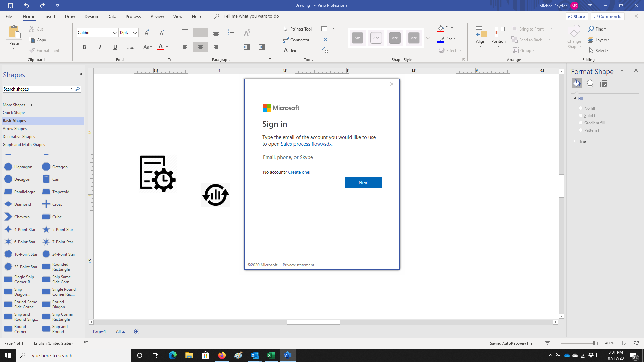Open the Design ribbon tab
The width and height of the screenshot is (644, 362).
91,16
